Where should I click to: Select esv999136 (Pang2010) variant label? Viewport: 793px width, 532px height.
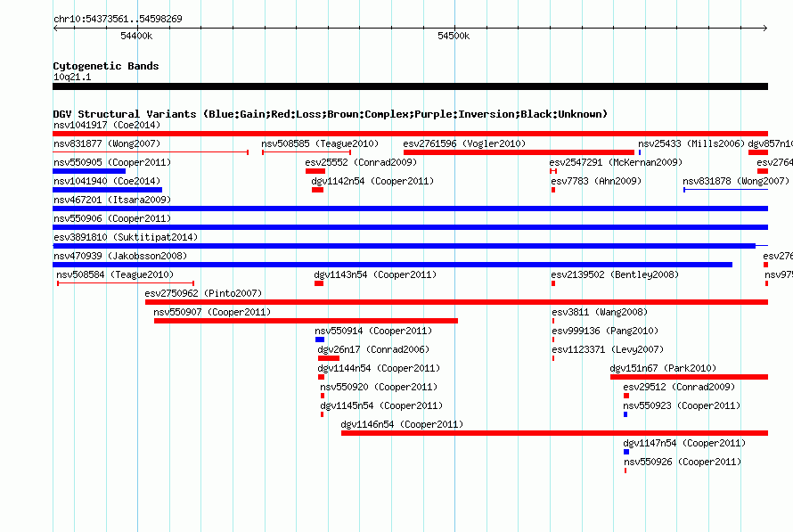[x=605, y=331]
